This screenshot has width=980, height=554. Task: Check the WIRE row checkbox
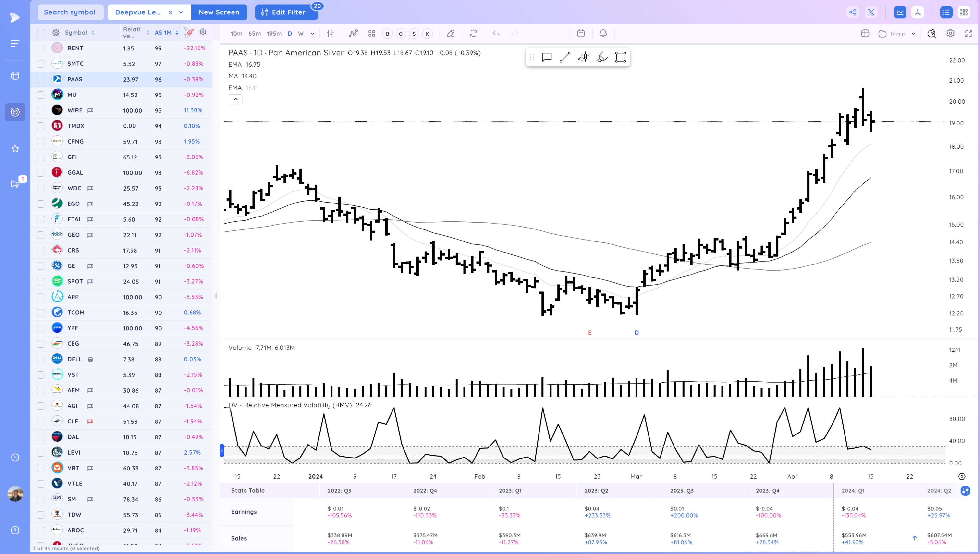pos(40,110)
